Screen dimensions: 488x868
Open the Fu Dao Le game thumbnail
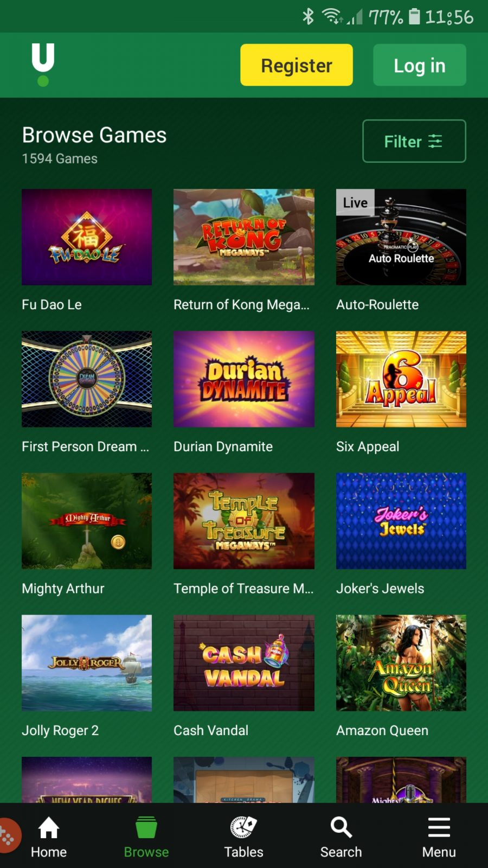pos(87,237)
